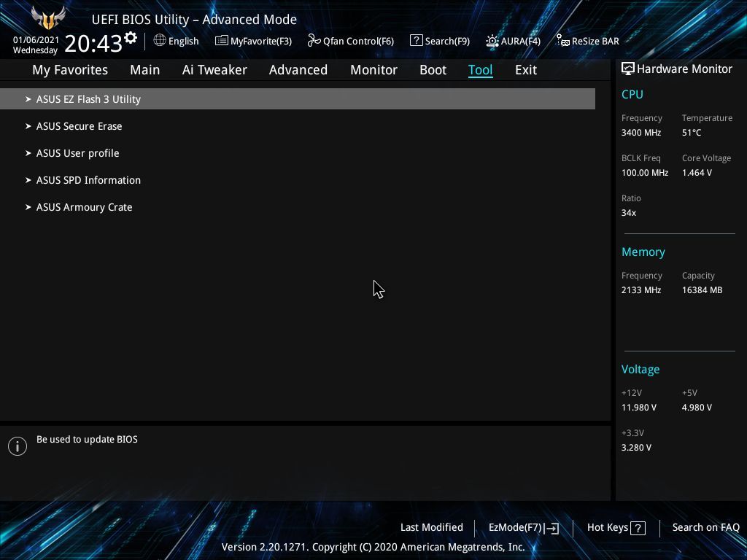Click the Ratio 34x value
The image size is (747, 560).
point(628,213)
